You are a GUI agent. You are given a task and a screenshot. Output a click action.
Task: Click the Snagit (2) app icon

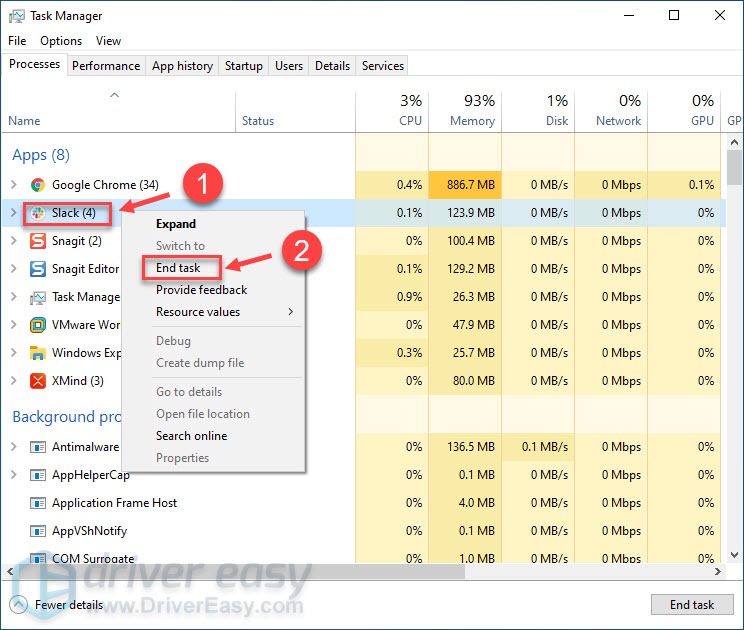[37, 241]
